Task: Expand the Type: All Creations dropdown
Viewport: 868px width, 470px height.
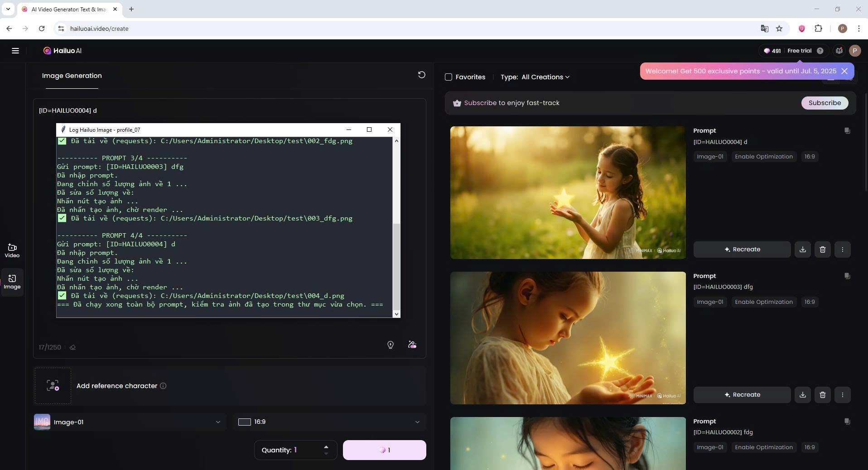Action: [535, 77]
